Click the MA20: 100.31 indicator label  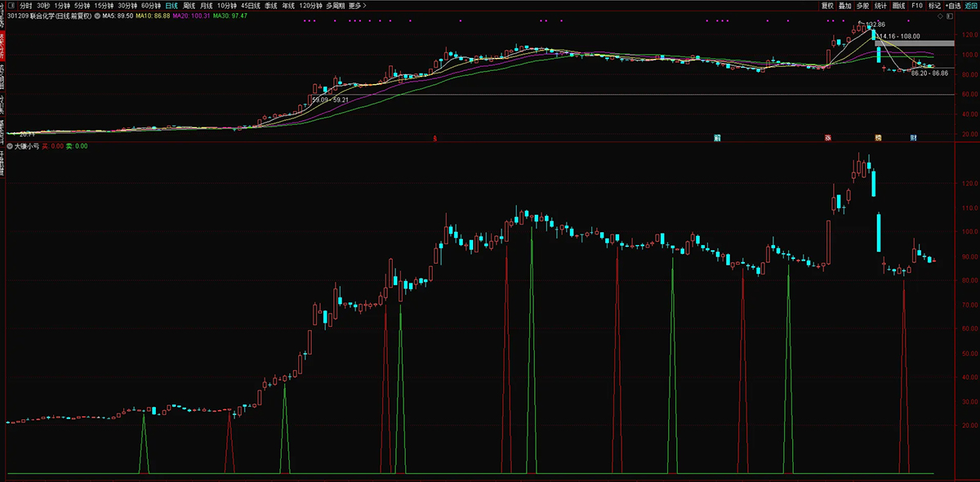coord(191,16)
